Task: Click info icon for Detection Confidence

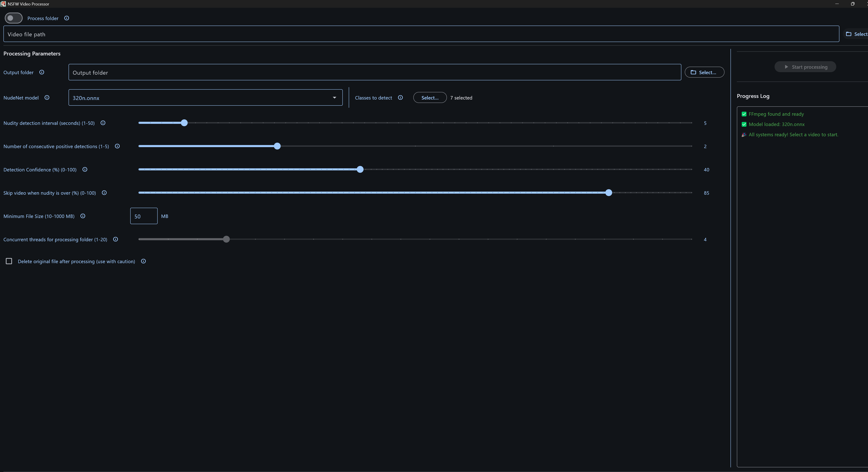Action: coord(85,169)
